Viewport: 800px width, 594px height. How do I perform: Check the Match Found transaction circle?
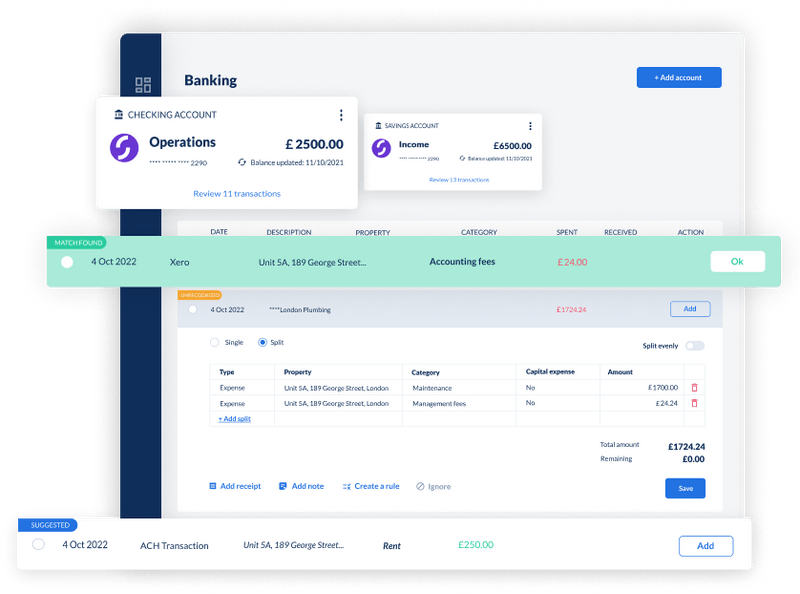coord(66,261)
